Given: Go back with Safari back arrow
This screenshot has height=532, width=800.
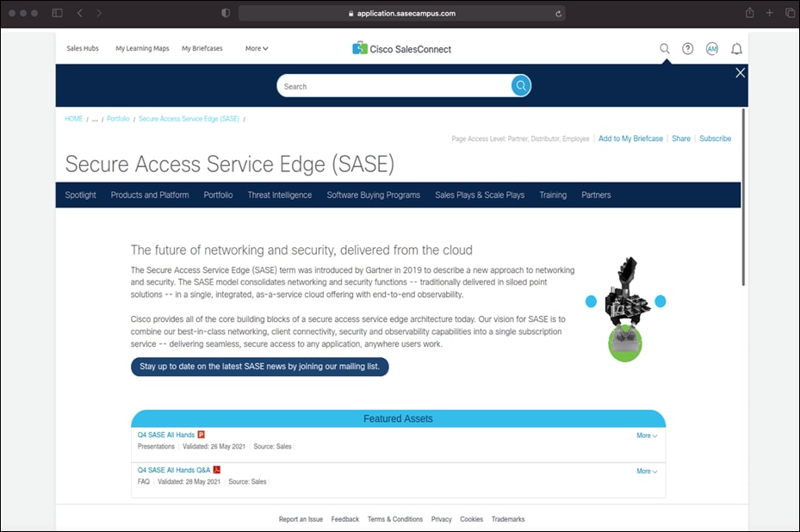Looking at the screenshot, I should tap(79, 13).
